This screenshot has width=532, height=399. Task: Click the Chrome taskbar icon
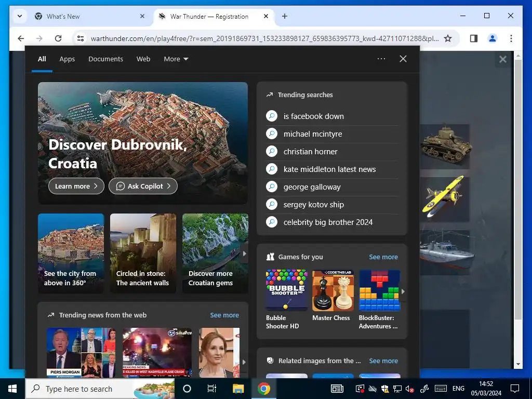click(263, 389)
